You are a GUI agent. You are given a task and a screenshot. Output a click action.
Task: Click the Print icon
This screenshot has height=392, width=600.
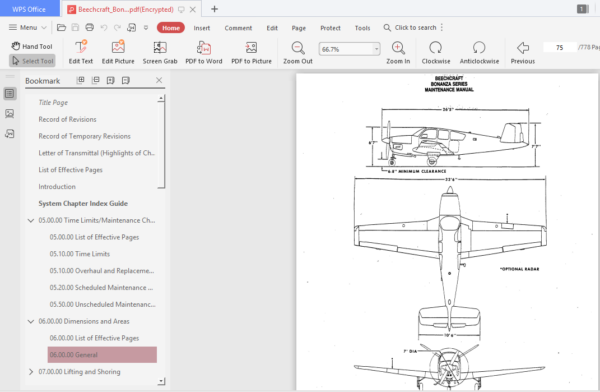(90, 28)
